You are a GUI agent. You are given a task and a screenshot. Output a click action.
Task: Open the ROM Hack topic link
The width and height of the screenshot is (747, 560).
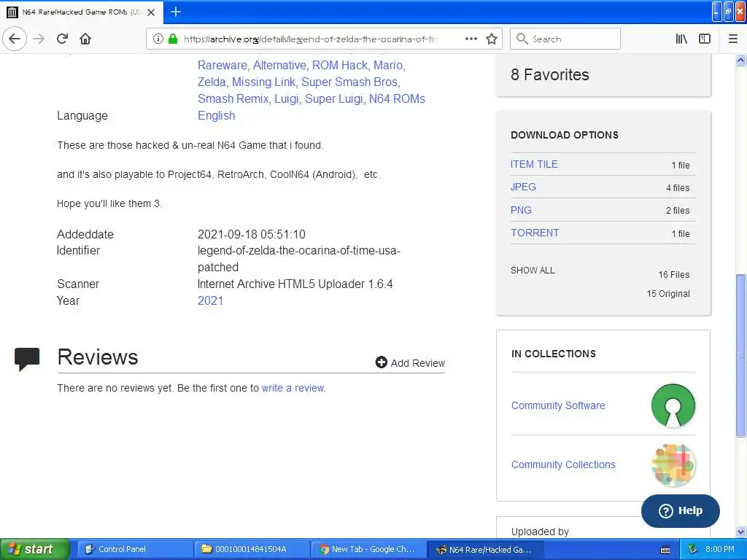pos(340,65)
